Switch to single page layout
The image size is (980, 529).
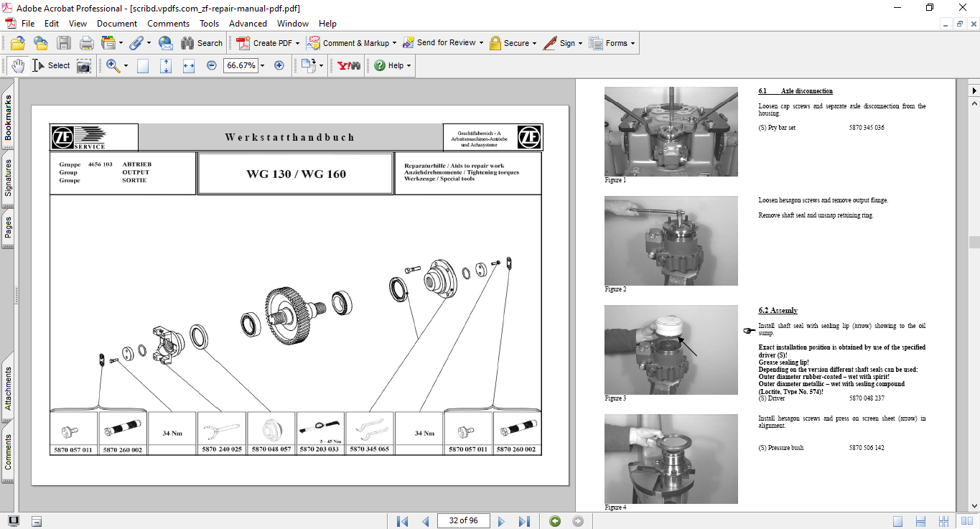[898, 521]
